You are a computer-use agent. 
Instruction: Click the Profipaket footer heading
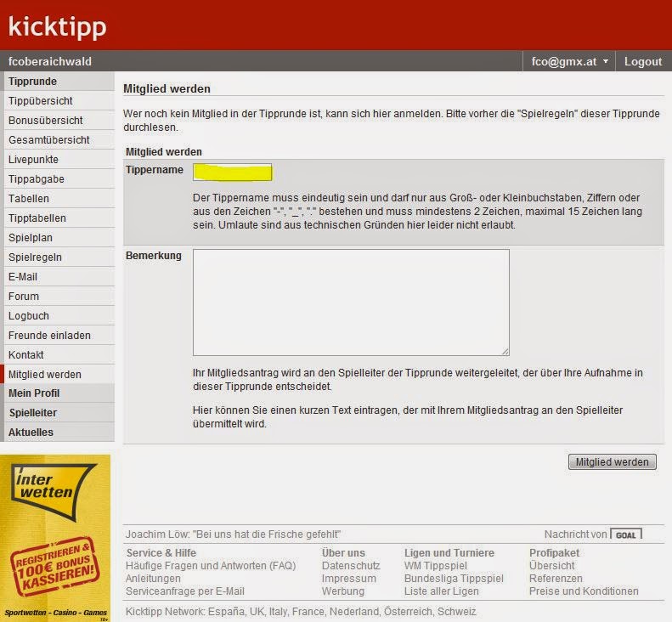(x=554, y=553)
